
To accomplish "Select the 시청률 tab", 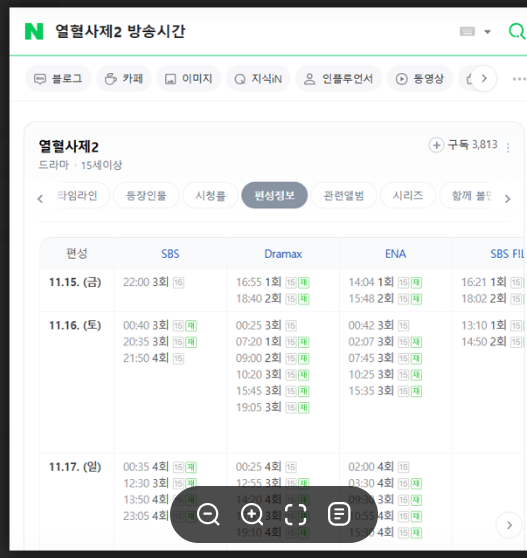I will coord(210,195).
